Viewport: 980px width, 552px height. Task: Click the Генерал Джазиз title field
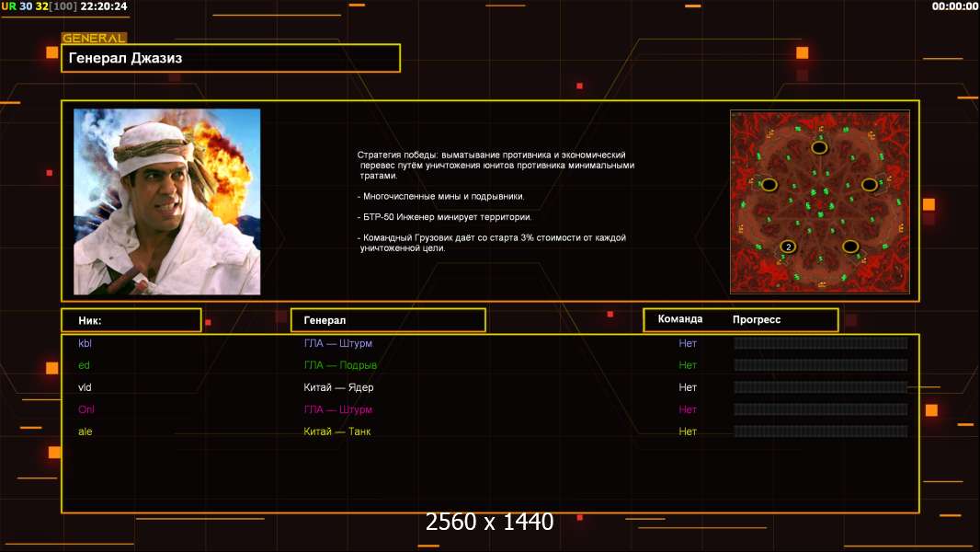point(230,58)
